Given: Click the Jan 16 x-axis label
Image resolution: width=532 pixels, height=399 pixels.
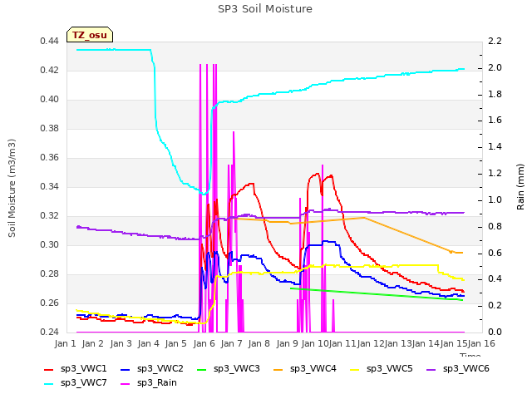Looking at the screenshot, I should (481, 343).
